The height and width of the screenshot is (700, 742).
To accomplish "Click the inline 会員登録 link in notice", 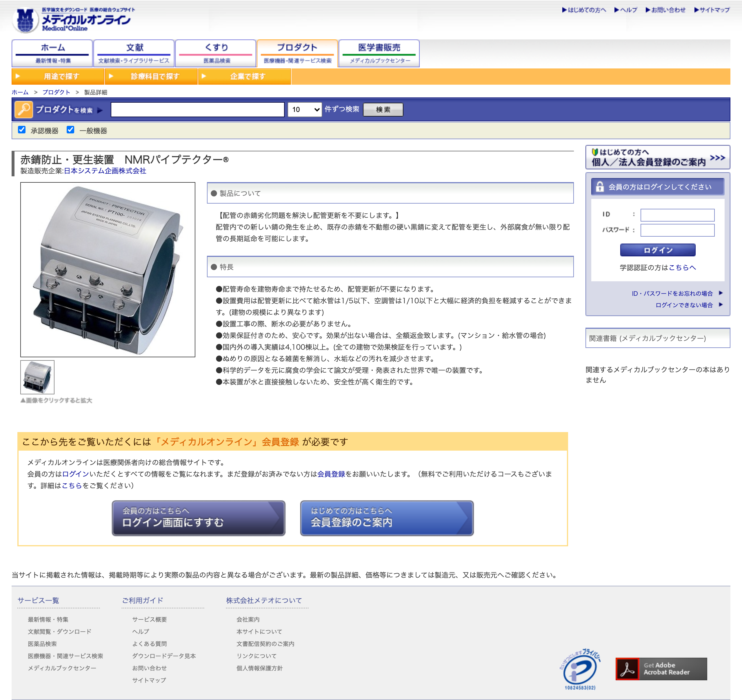I will click(x=332, y=474).
